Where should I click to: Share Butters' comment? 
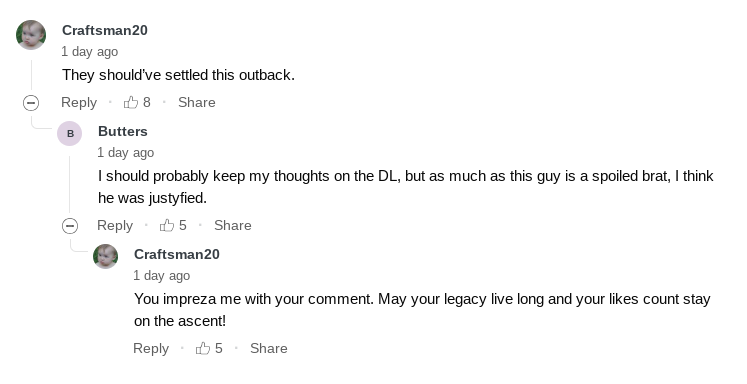[232, 225]
